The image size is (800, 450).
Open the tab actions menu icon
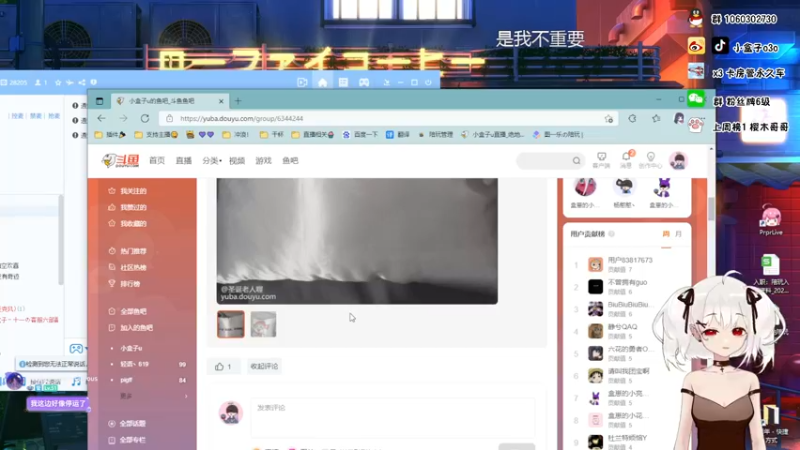pos(99,101)
